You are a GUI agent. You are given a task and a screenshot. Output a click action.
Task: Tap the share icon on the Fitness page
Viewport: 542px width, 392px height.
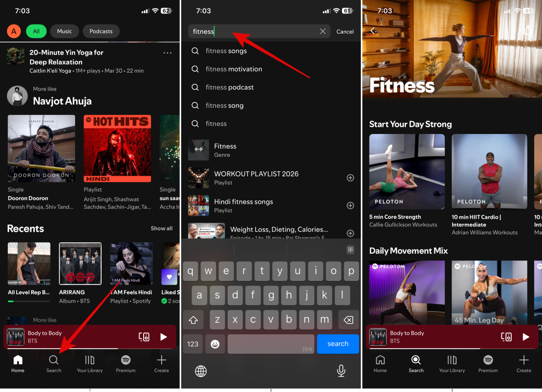528,31
